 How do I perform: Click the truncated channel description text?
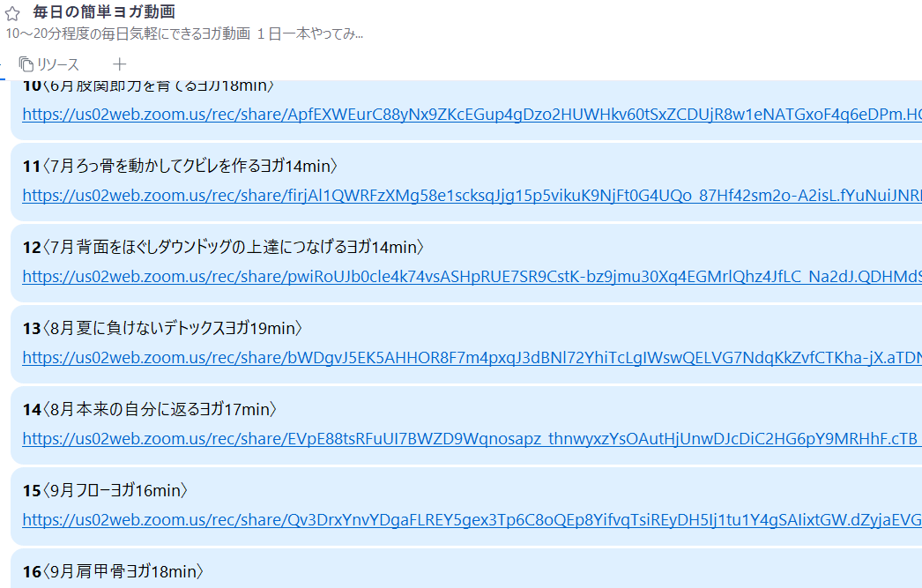point(184,33)
